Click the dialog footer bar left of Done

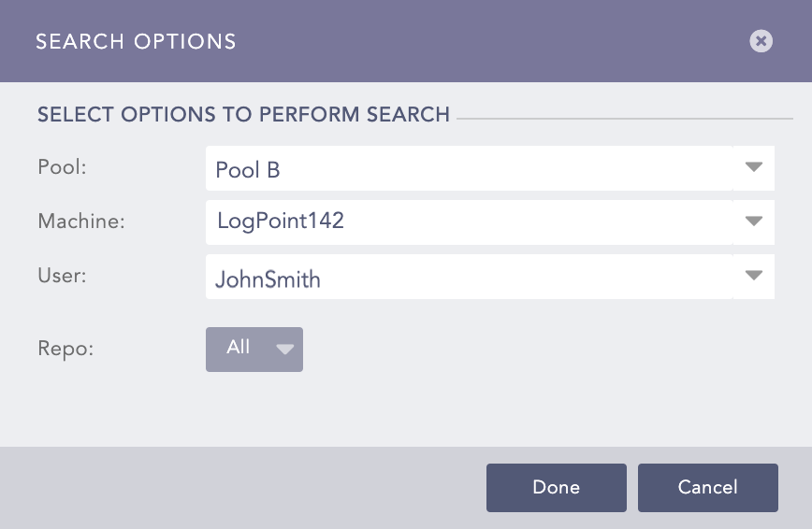pos(243,487)
